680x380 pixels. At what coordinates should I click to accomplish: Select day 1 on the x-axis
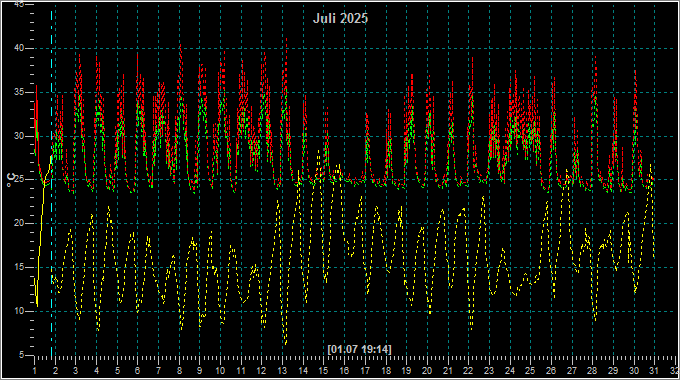(x=35, y=371)
